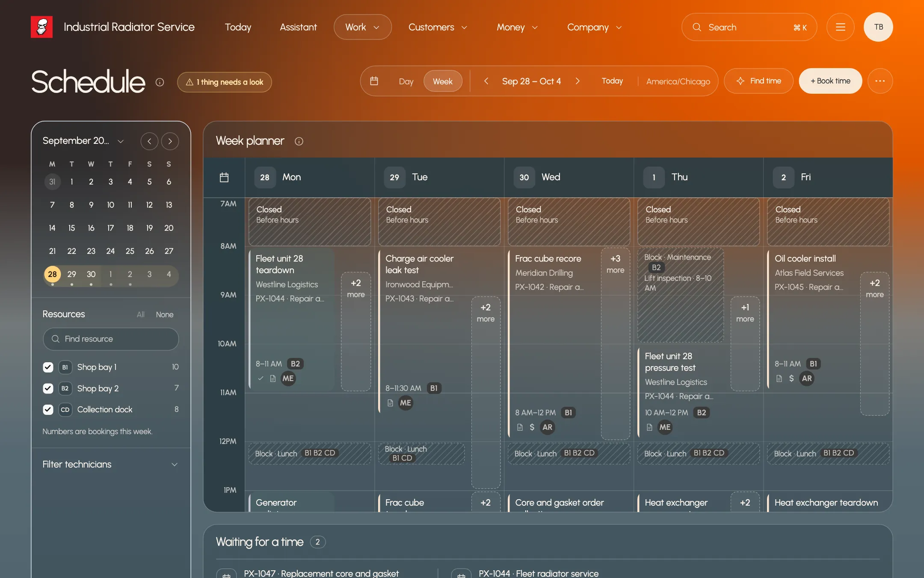This screenshot has height=578, width=924.
Task: Click the Book time button
Action: click(x=830, y=81)
